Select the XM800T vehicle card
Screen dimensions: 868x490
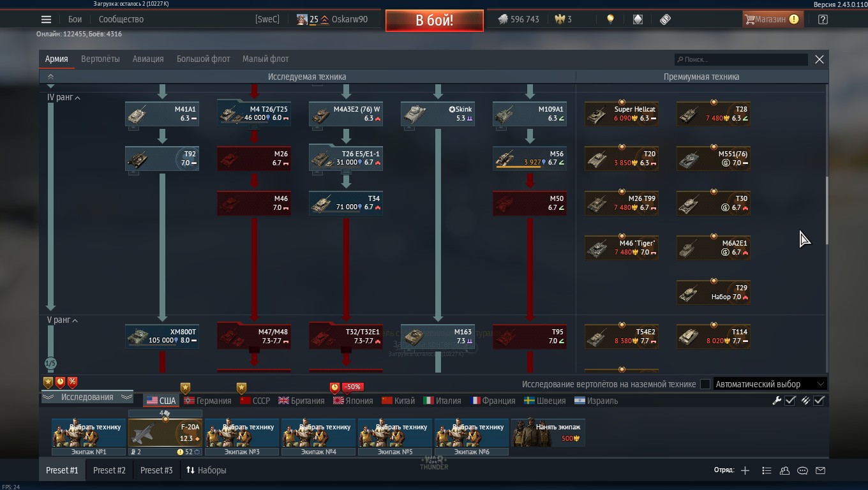(162, 336)
